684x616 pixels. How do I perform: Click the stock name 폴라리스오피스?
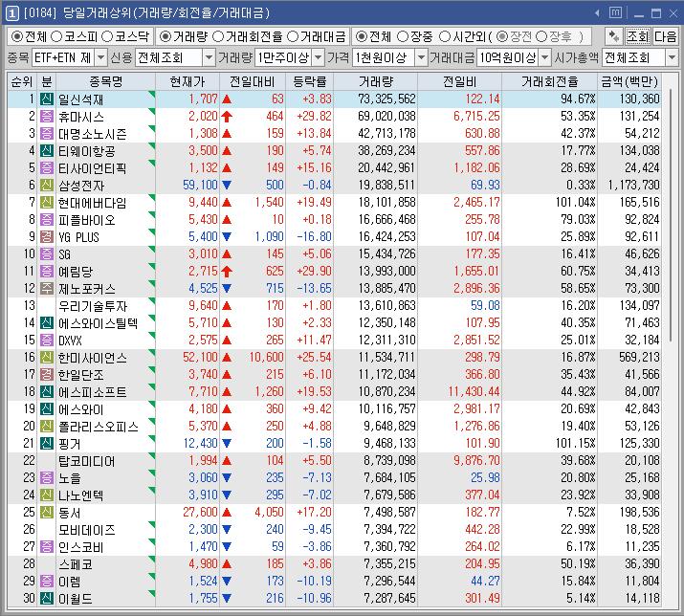click(99, 427)
